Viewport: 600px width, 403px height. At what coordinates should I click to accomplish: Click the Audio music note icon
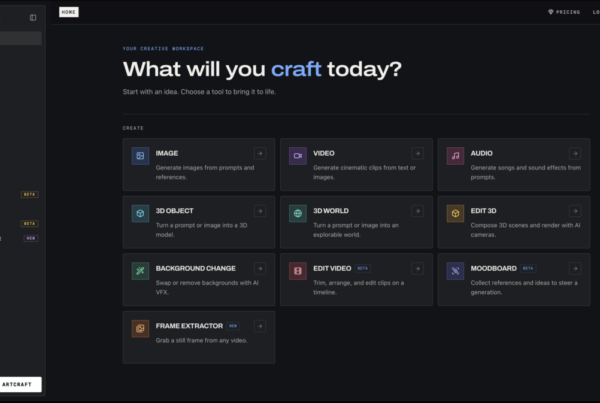(x=455, y=156)
